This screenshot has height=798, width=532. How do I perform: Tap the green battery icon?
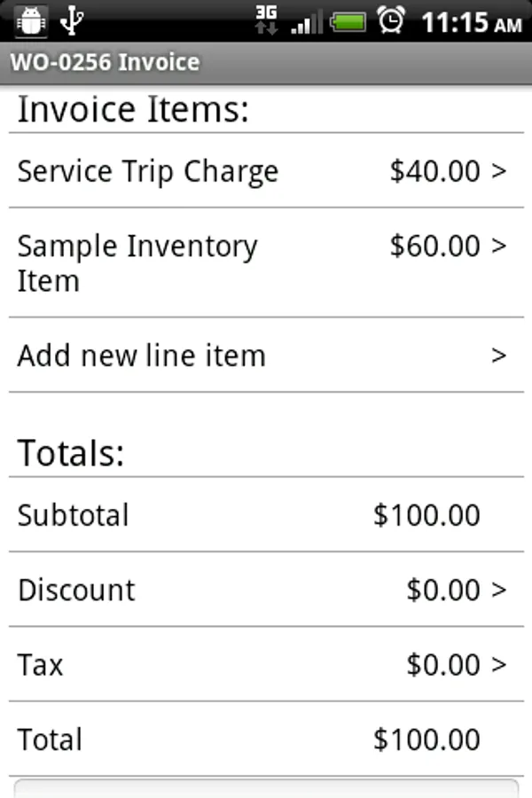click(349, 21)
